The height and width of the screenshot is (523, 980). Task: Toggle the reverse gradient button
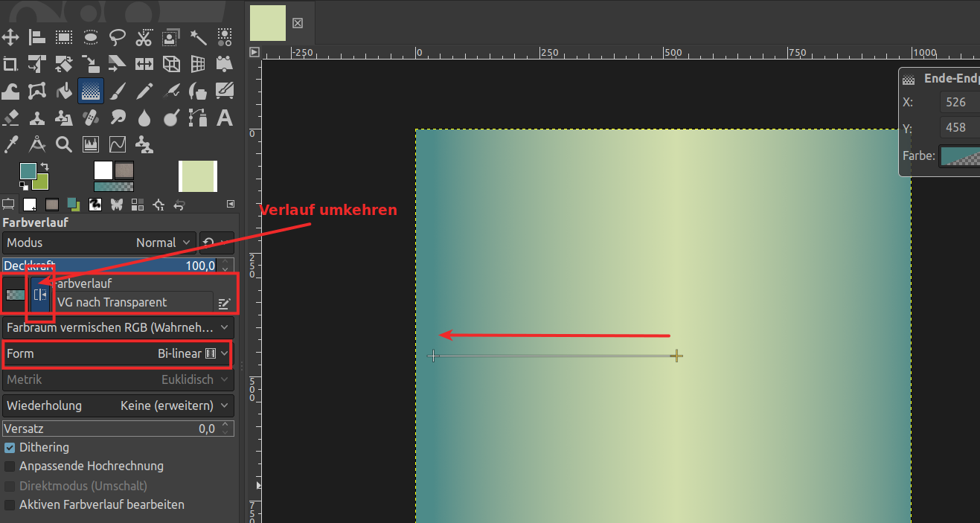tap(39, 295)
